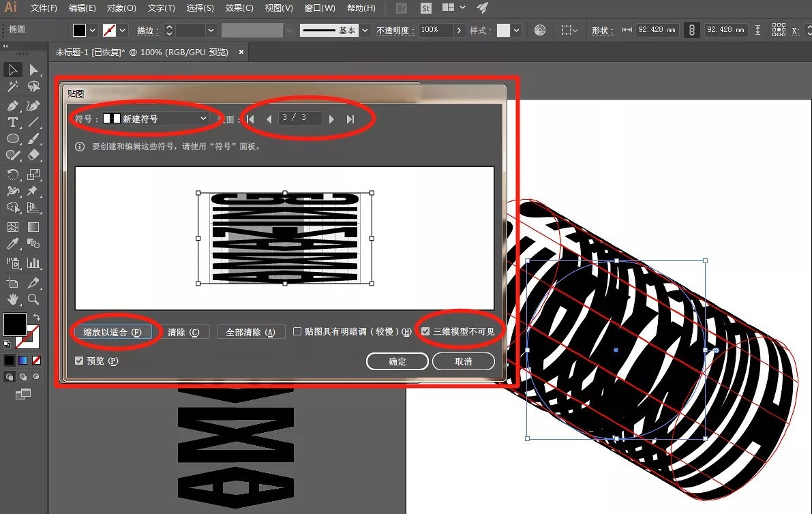Open the 样式 style dropdown
The width and height of the screenshot is (812, 514).
pos(515,30)
